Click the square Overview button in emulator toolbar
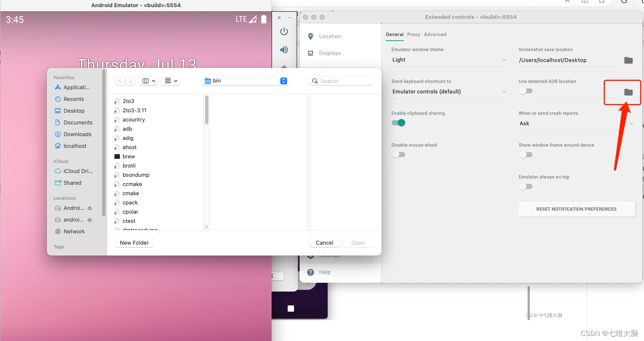Image resolution: width=644 pixels, height=341 pixels. click(x=291, y=309)
